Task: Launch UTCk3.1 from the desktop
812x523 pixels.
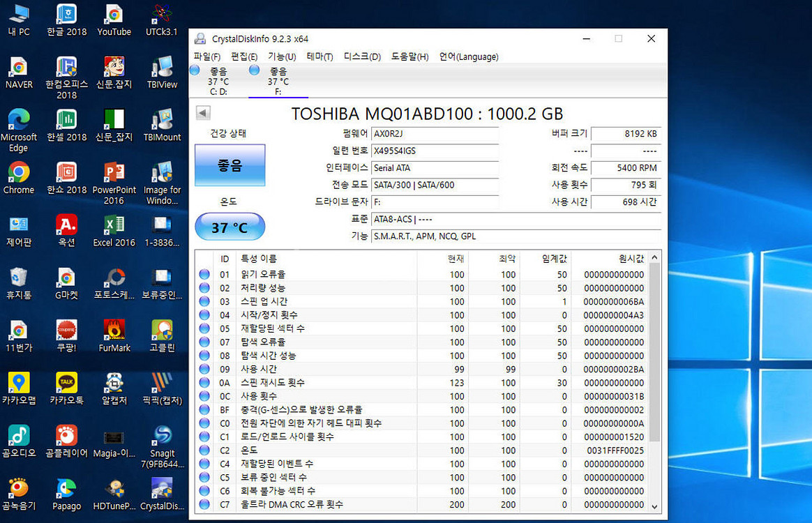Action: [162, 20]
